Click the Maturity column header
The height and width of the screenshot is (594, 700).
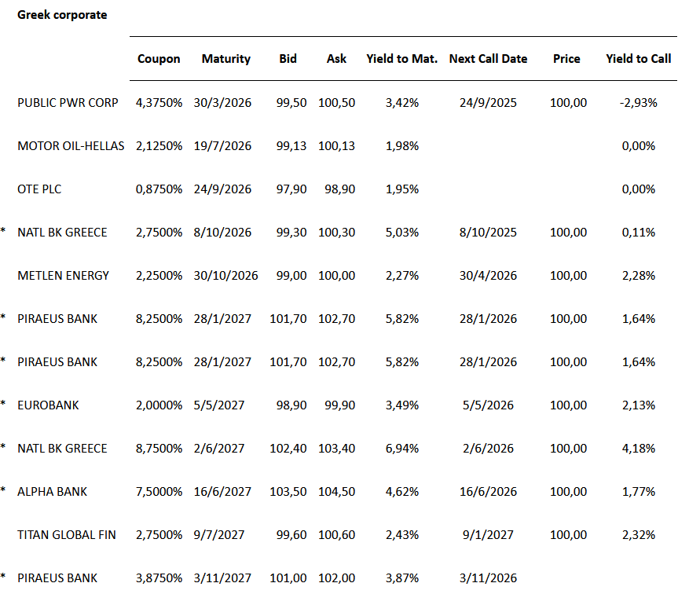coord(226,59)
